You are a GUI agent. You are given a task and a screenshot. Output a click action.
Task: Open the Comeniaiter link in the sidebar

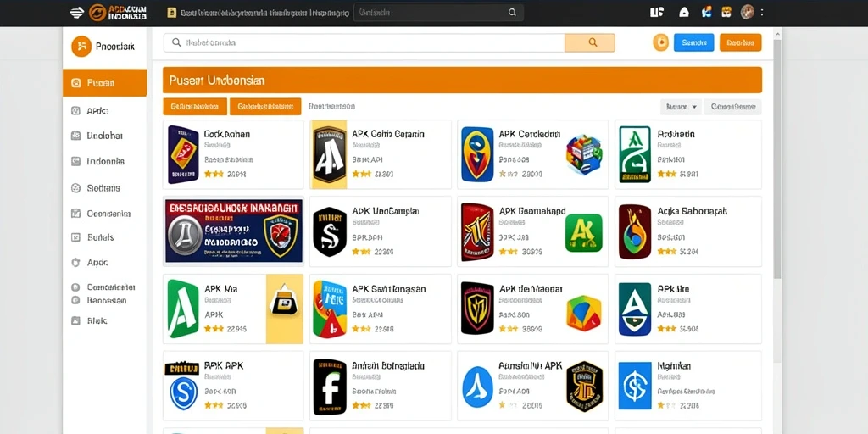(x=111, y=287)
